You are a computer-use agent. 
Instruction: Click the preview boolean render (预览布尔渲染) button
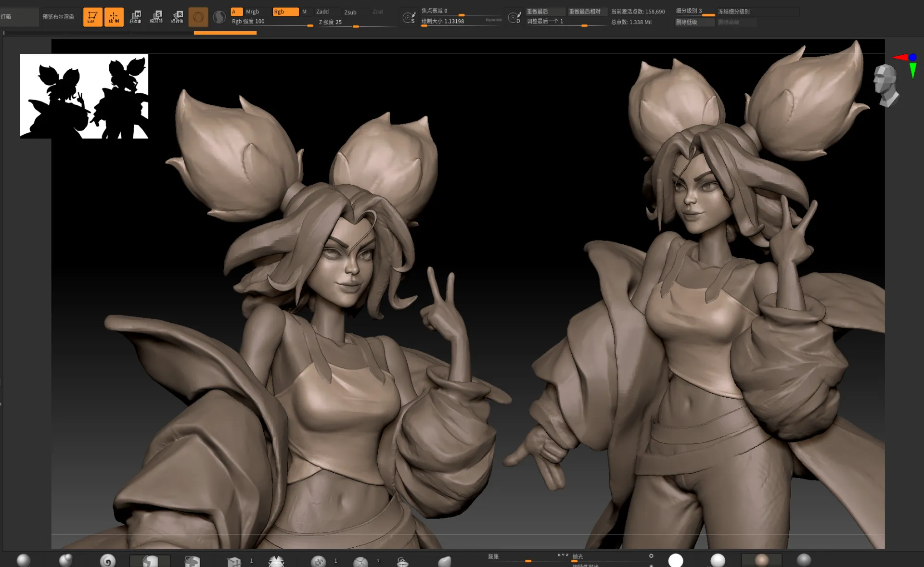click(58, 16)
